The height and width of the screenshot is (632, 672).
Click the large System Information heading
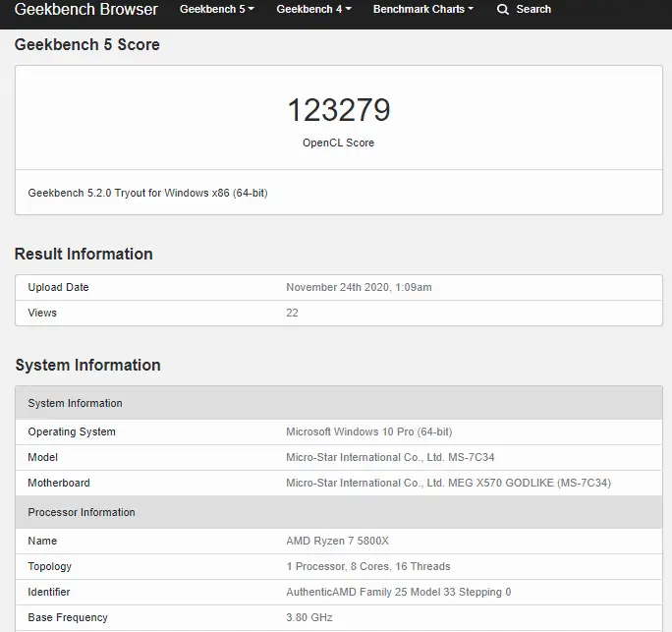87,365
